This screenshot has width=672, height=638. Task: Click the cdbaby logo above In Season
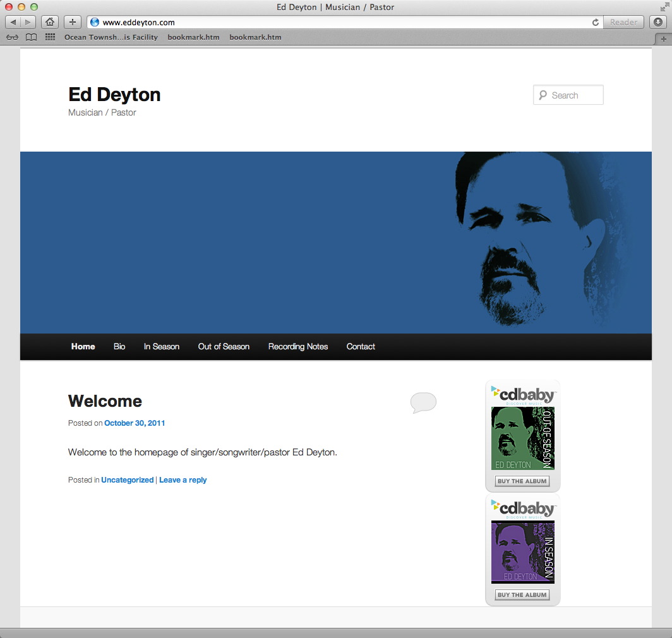click(524, 509)
